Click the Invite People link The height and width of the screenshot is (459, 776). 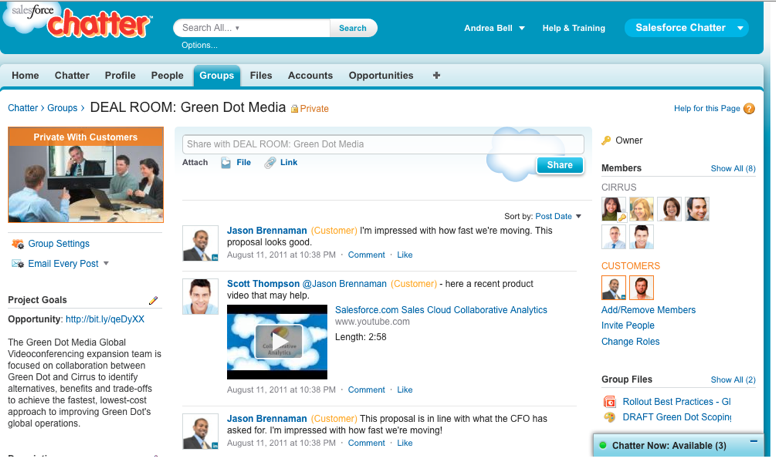[x=628, y=325]
